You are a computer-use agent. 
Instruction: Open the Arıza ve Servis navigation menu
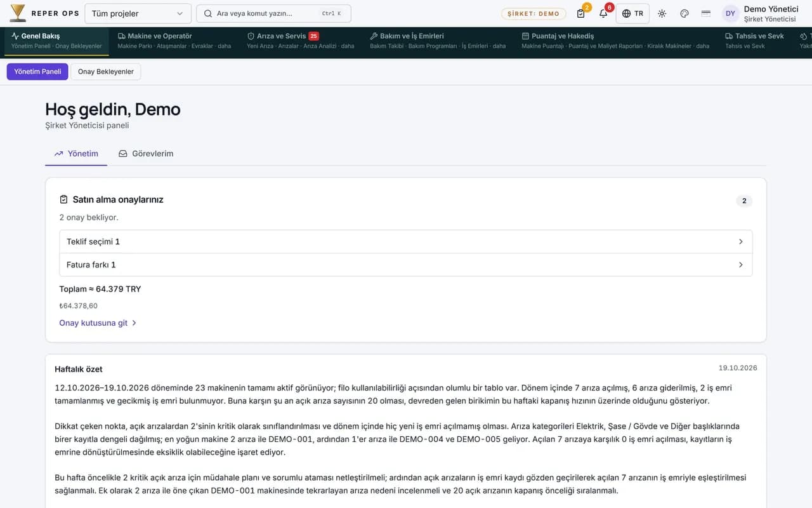tap(300, 41)
